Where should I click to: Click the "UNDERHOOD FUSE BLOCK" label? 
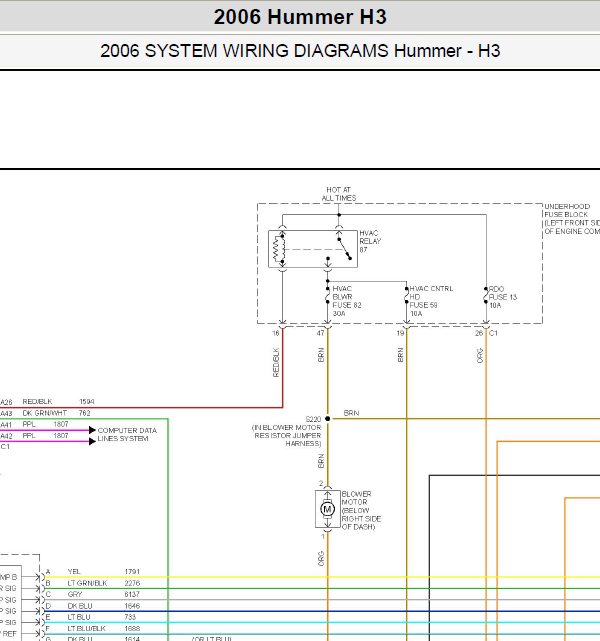pos(566,211)
